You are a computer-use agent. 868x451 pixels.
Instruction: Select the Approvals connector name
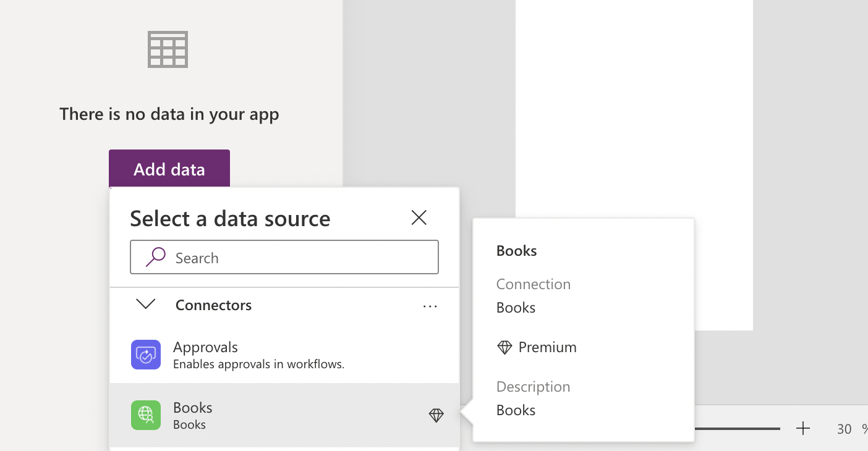205,347
